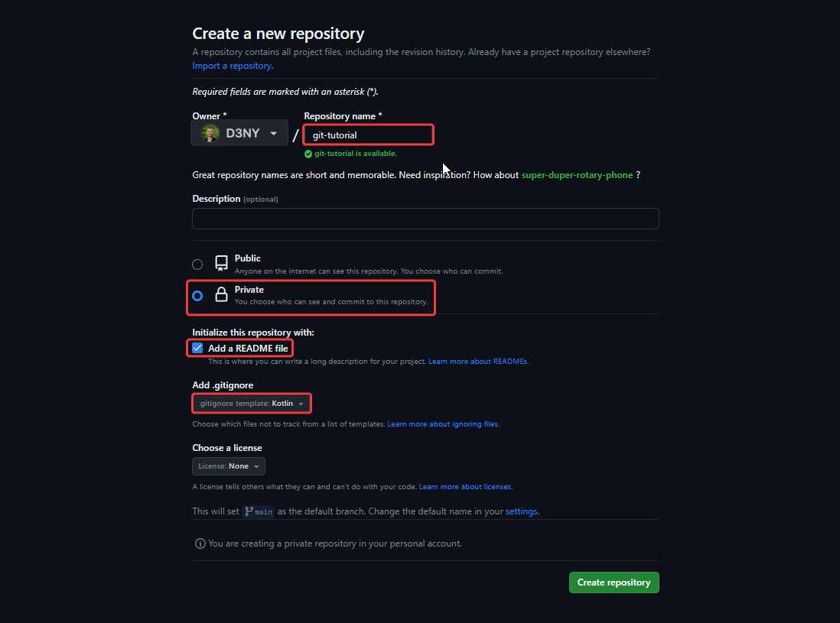Select the Private visibility radio button
840x623 pixels.
(x=197, y=296)
